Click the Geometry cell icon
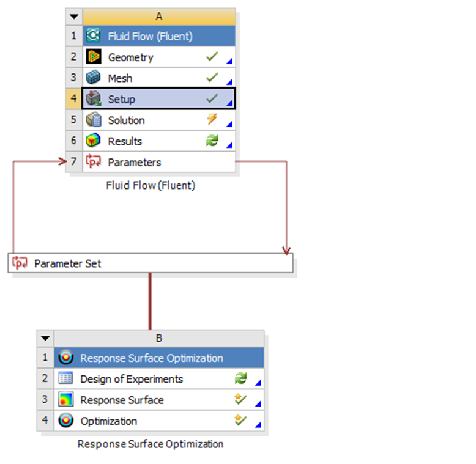The height and width of the screenshot is (464, 476). pyautogui.click(x=93, y=57)
